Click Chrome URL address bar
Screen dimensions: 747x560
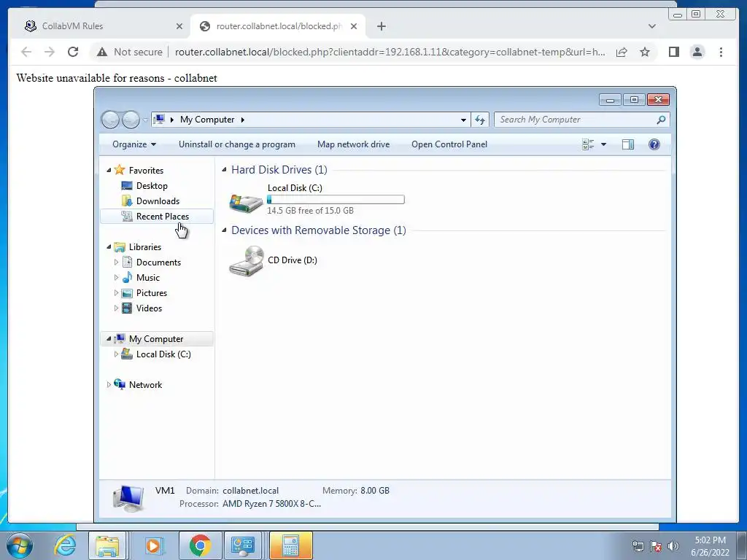pos(390,52)
